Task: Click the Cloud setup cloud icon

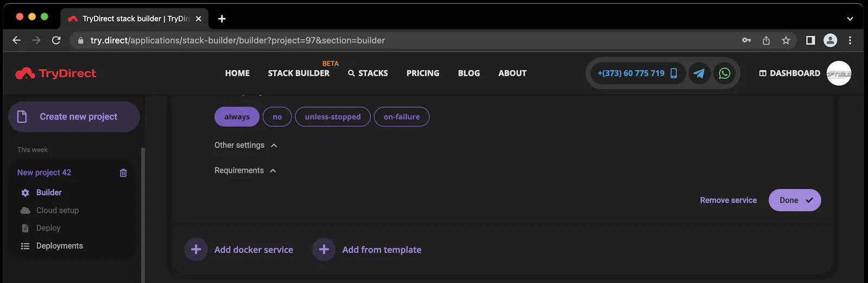Action: click(x=25, y=210)
